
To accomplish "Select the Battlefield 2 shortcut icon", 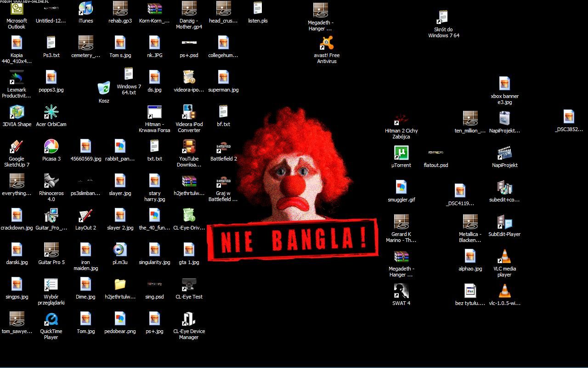I will (223, 147).
